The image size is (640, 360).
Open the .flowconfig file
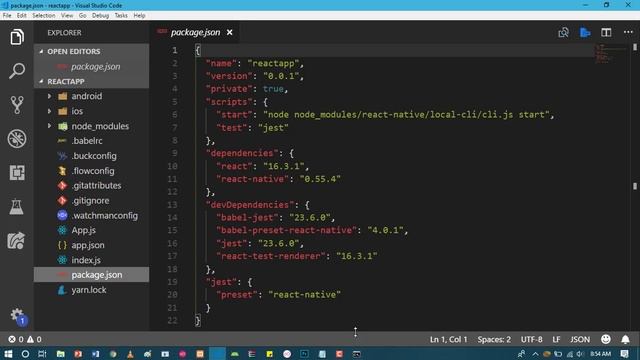pyautogui.click(x=91, y=171)
